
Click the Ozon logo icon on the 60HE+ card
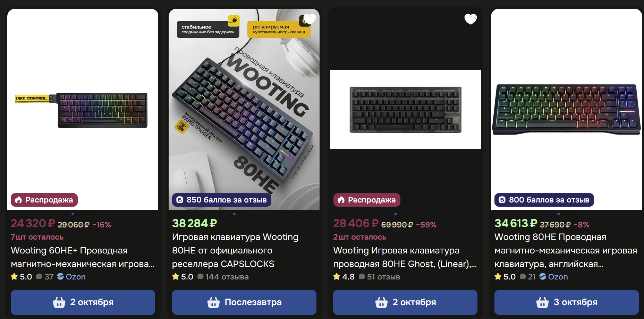(60, 277)
